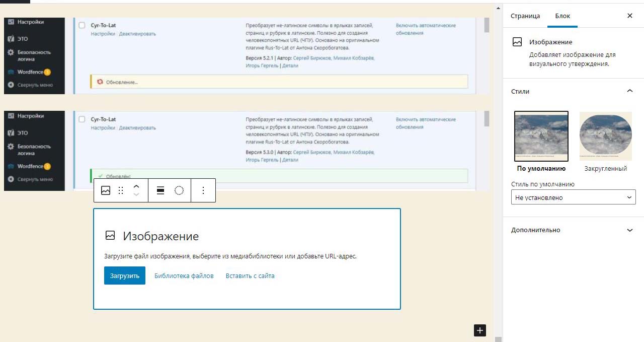Switch to the Страница tab

pyautogui.click(x=525, y=16)
